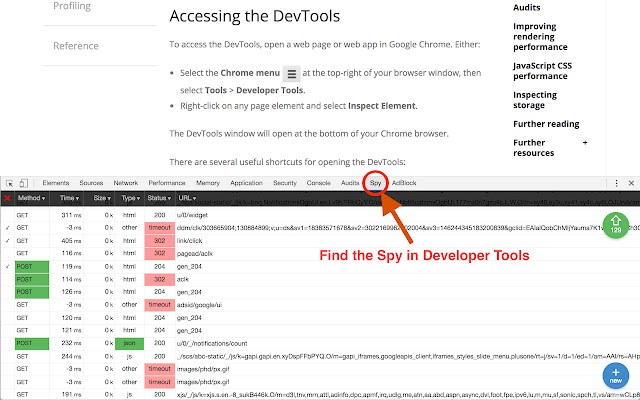Switch to the Performance tab
This screenshot has height=400, width=640.
(x=167, y=183)
